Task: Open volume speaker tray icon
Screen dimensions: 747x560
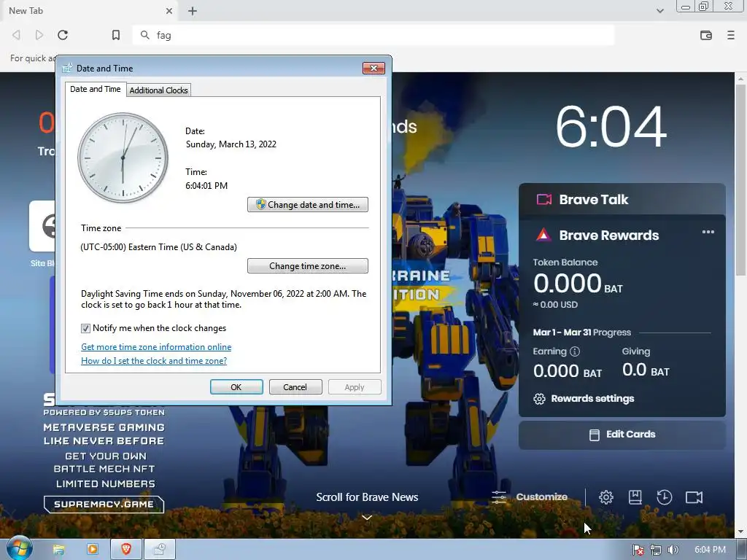Action: 673,550
